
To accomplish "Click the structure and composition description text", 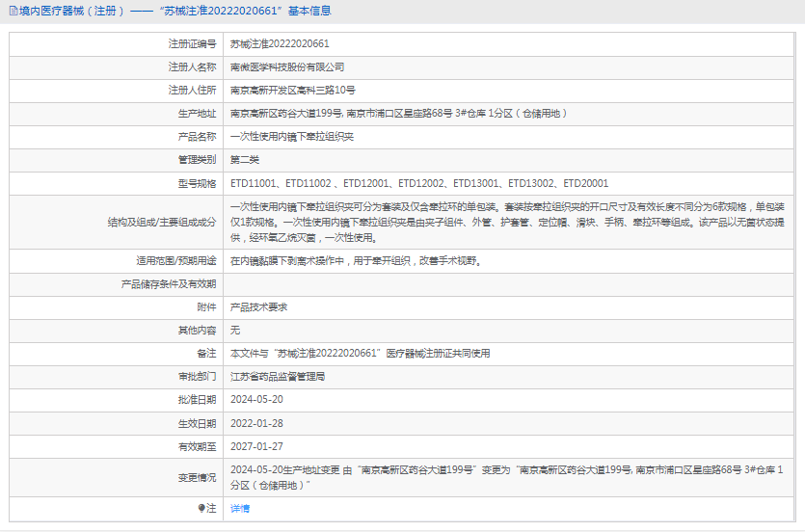I will 507,222.
